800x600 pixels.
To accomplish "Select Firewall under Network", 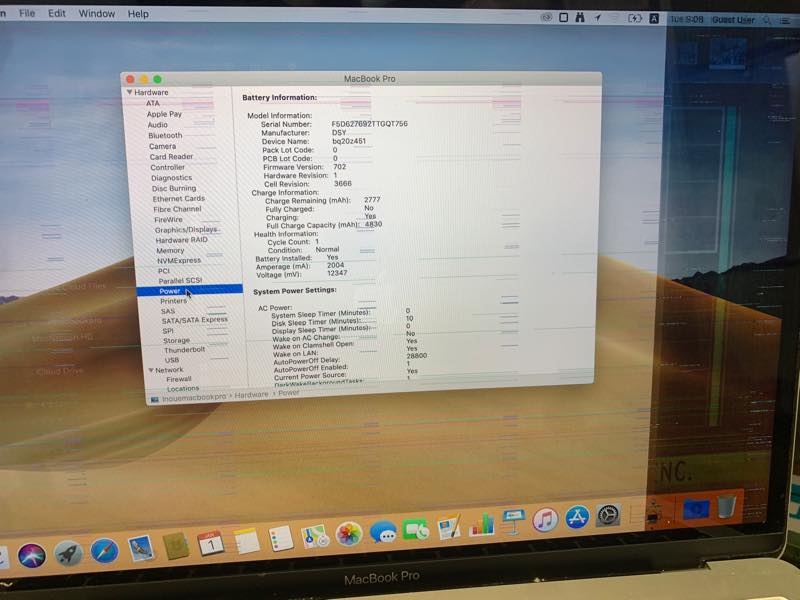I will coord(179,379).
